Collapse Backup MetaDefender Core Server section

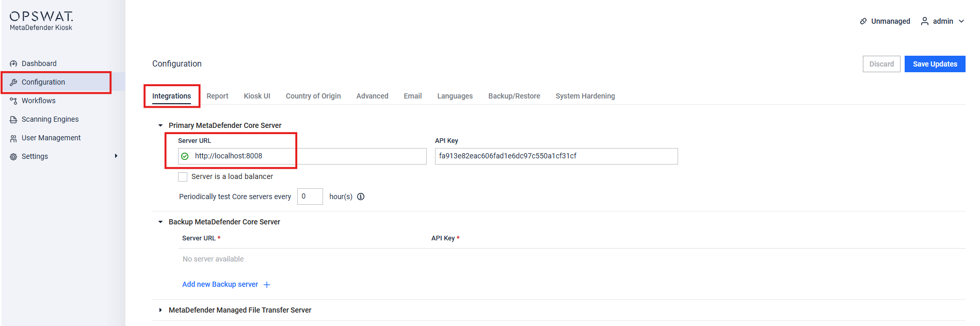(x=160, y=222)
